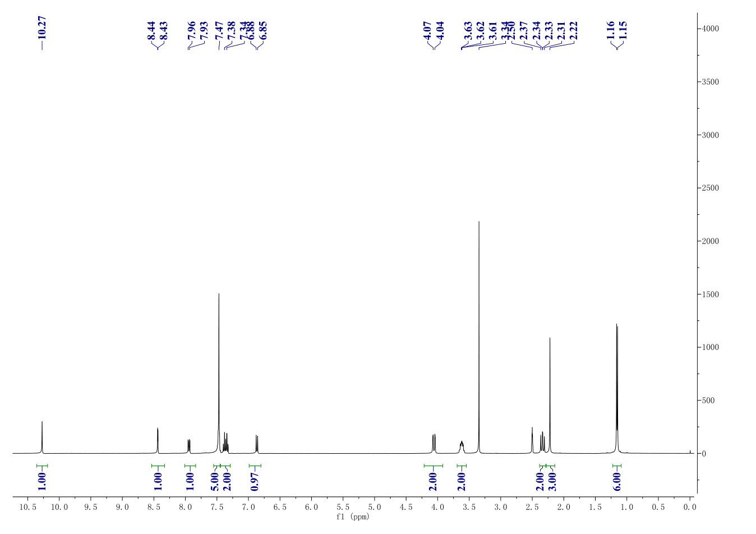This screenshot has height=534, width=756.
Task: Click the green integral bracket under 1.16 doublet
Action: point(617,466)
